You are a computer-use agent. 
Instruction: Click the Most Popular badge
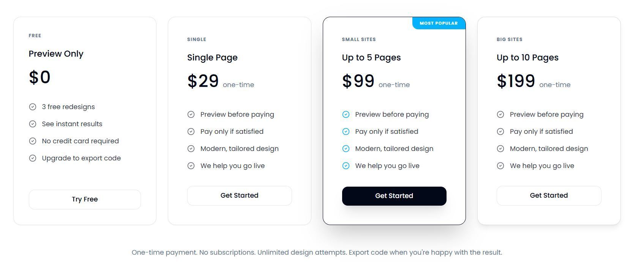[x=439, y=23]
